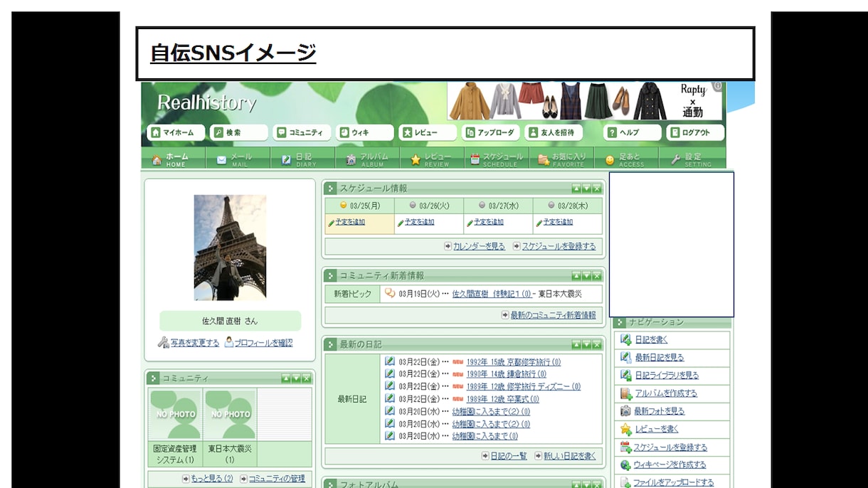Open the レビュー button in the top row

428,132
